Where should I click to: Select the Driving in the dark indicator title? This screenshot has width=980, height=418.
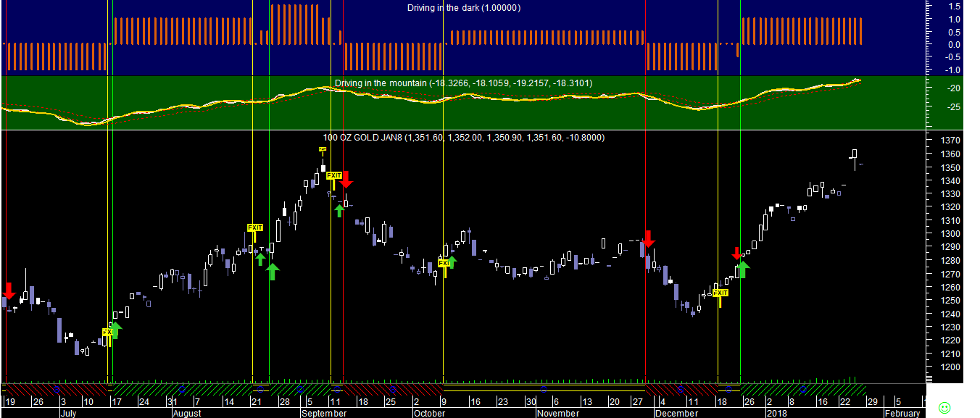[463, 8]
